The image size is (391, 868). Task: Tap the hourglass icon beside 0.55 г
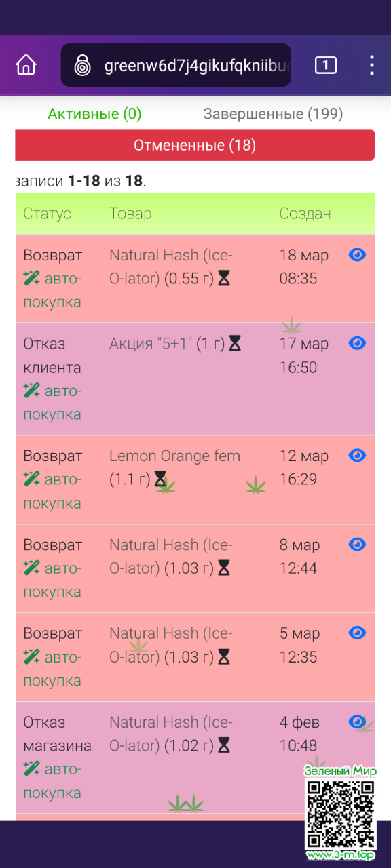[x=223, y=278]
